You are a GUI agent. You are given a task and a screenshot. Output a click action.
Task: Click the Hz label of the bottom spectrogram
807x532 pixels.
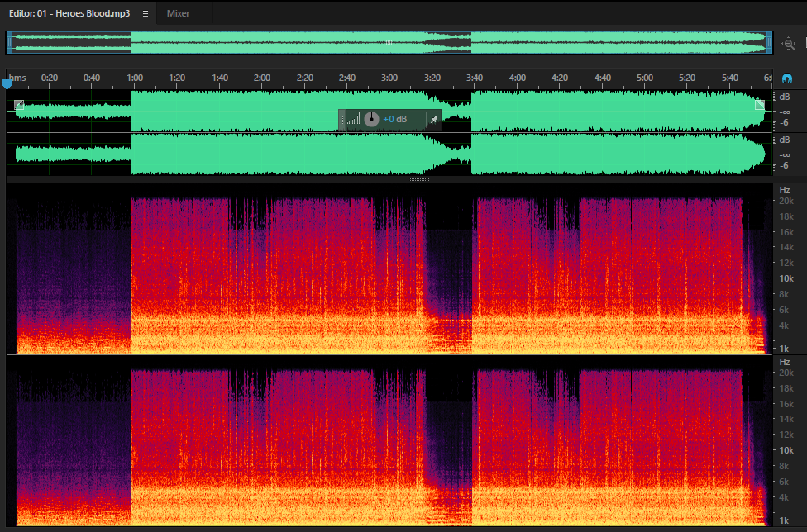click(785, 362)
